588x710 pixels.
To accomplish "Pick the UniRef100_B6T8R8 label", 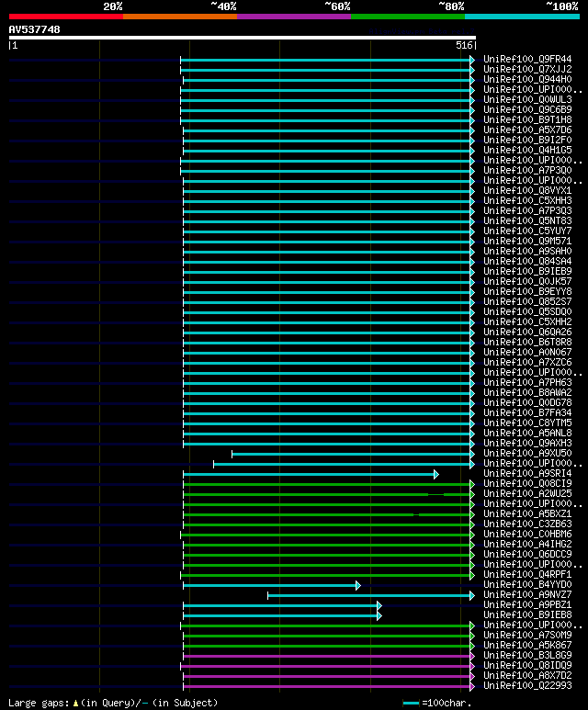I will [527, 342].
